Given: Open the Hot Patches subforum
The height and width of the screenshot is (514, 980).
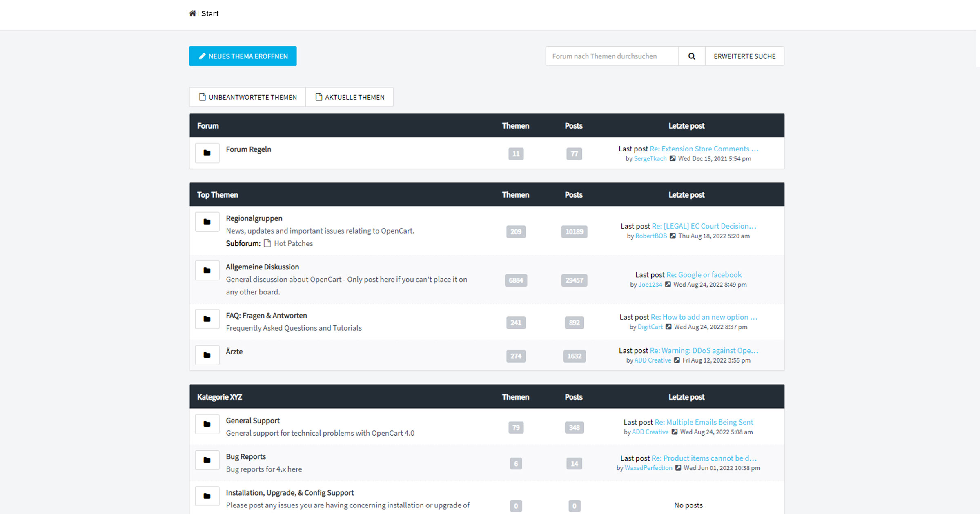Looking at the screenshot, I should pyautogui.click(x=293, y=243).
